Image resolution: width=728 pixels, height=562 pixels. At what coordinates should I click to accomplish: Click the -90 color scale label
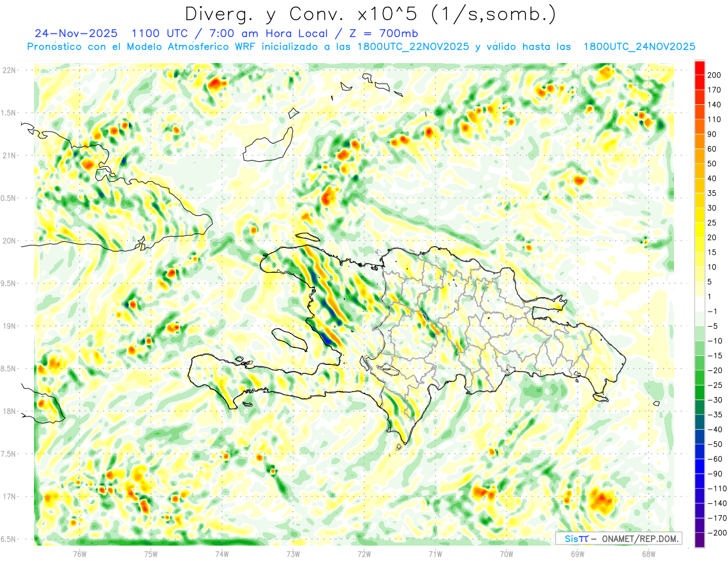pyautogui.click(x=715, y=474)
